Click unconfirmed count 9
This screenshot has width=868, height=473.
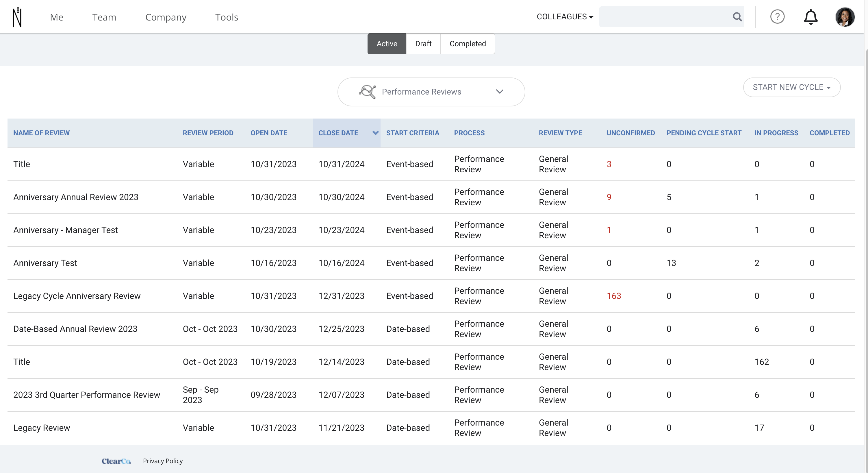coord(609,197)
